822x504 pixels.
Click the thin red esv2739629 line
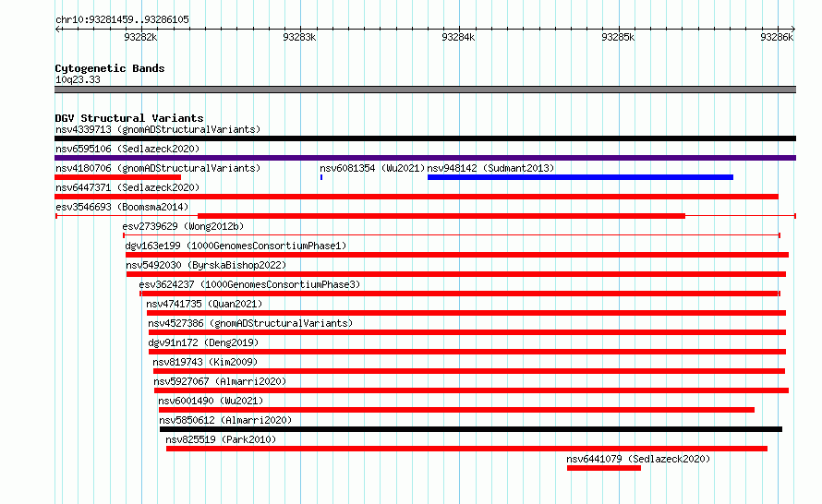[452, 235]
